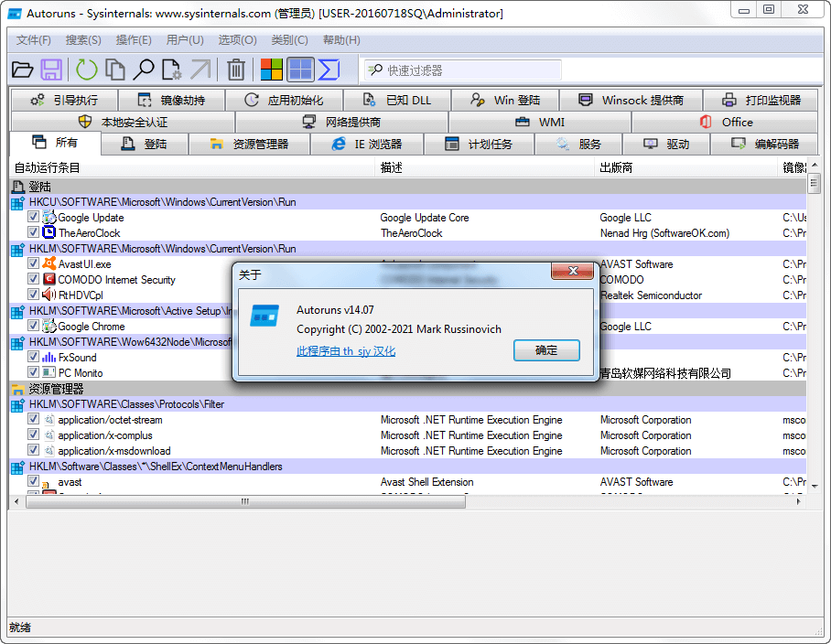Toggle the FxSound checkbox
The image size is (831, 644).
33,357
